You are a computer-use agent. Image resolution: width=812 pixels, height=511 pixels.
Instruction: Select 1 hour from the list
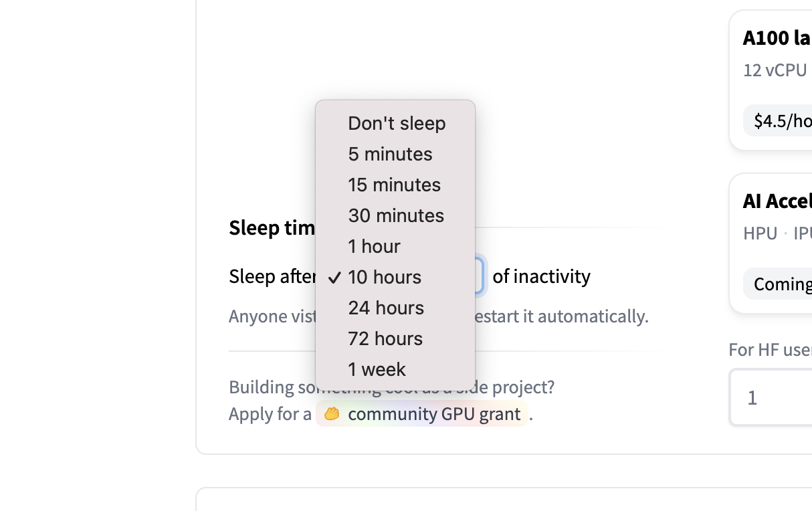(374, 246)
